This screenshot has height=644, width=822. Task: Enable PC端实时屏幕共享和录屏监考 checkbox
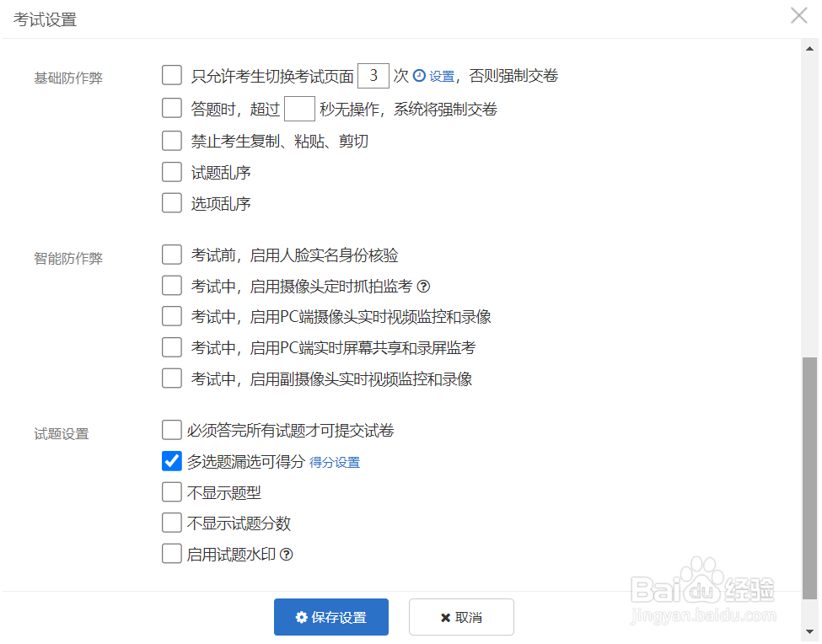click(x=172, y=347)
